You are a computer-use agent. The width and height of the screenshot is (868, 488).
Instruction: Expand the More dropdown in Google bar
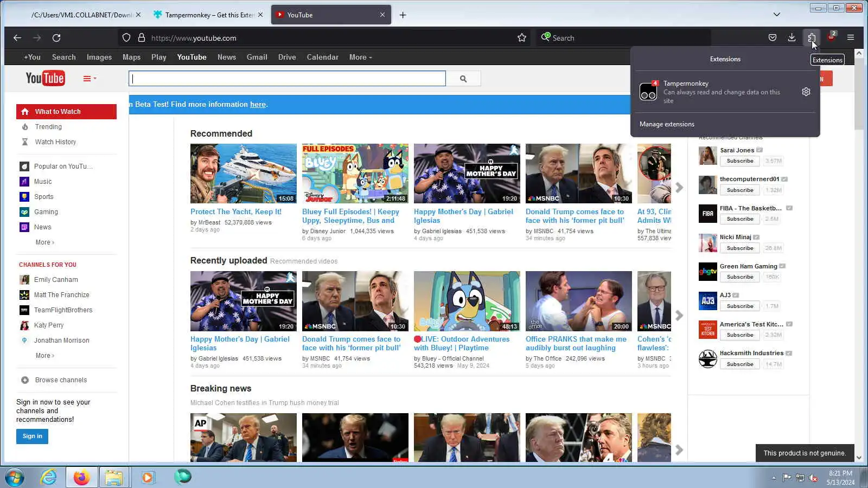(361, 57)
